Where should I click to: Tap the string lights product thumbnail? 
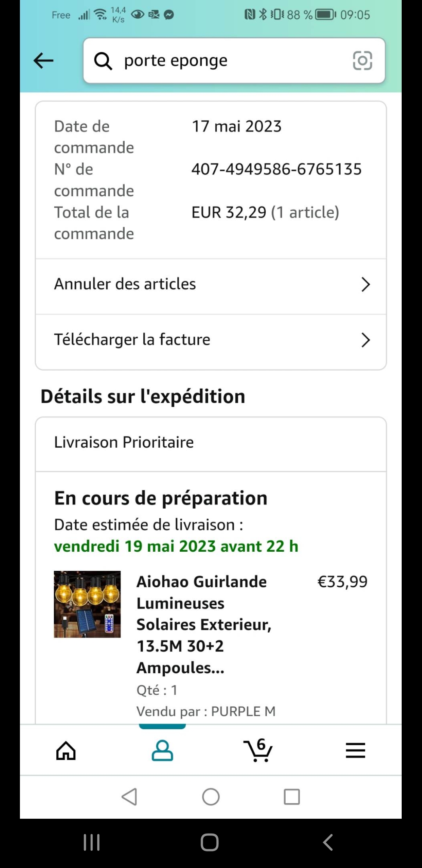coord(87,604)
